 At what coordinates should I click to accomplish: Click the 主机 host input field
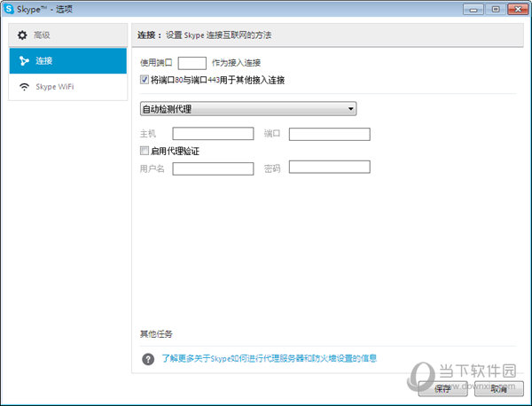pos(213,133)
